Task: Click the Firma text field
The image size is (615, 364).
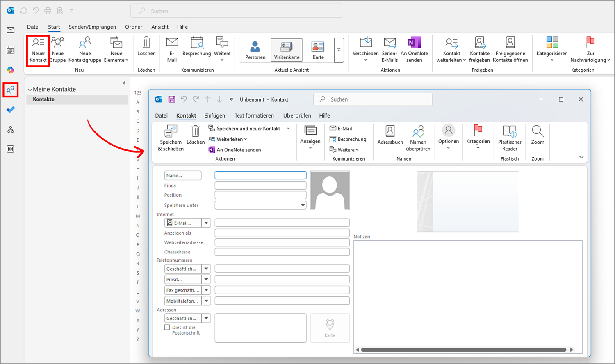Action: click(x=260, y=185)
